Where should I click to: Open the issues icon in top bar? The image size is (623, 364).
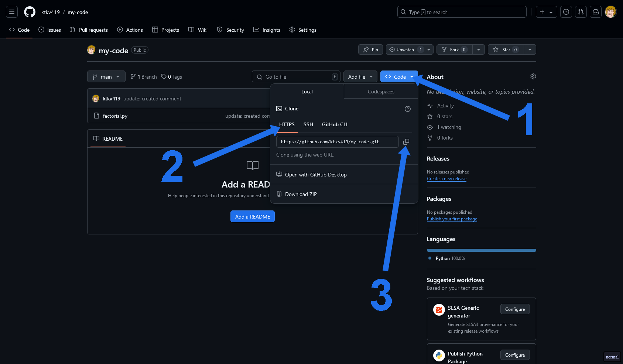(x=566, y=12)
